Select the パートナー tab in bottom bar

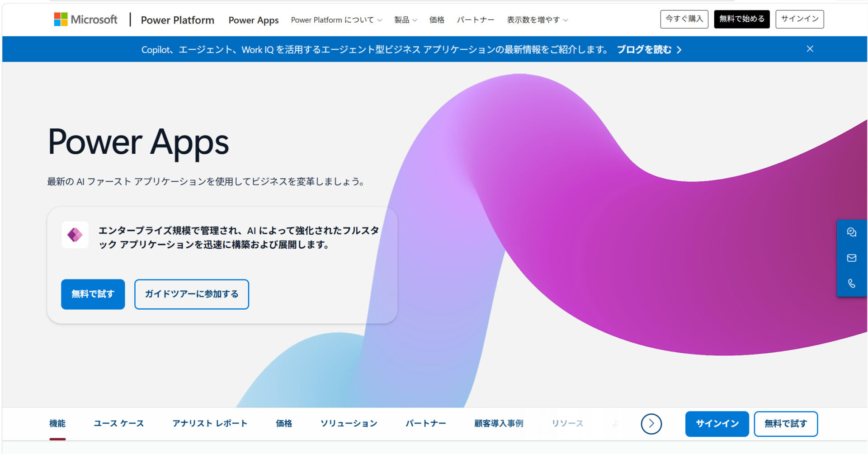pyautogui.click(x=425, y=423)
